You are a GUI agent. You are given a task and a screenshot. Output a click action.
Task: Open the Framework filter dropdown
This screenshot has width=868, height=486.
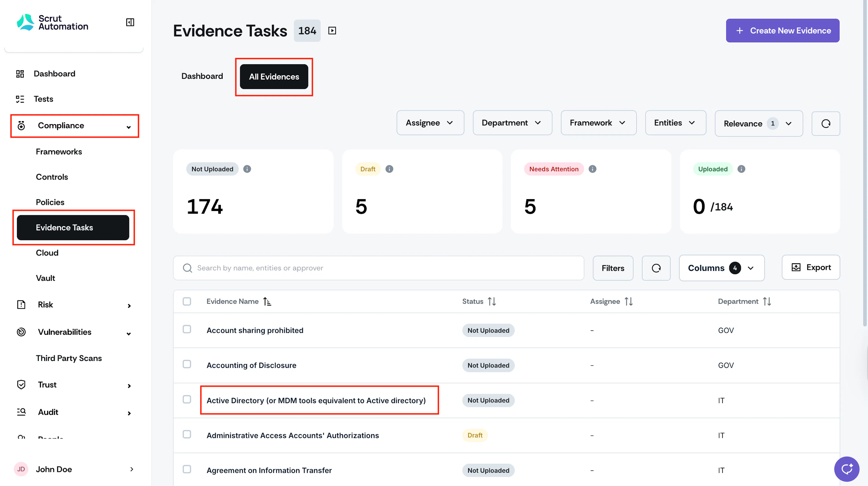[x=598, y=123]
